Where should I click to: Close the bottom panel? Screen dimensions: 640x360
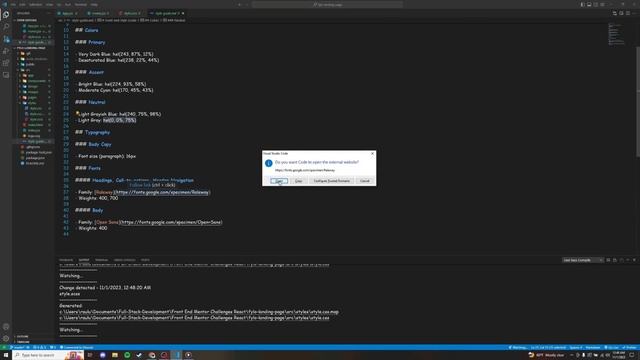click(x=634, y=260)
